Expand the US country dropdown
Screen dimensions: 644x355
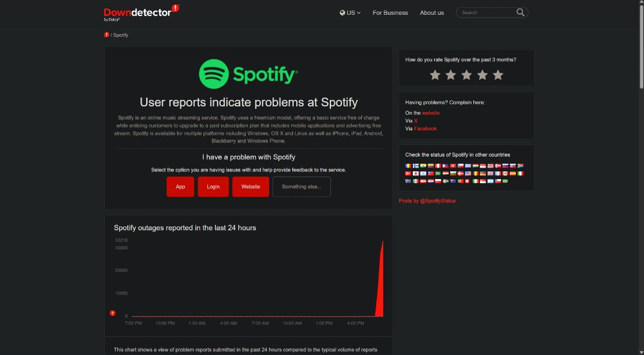(350, 13)
